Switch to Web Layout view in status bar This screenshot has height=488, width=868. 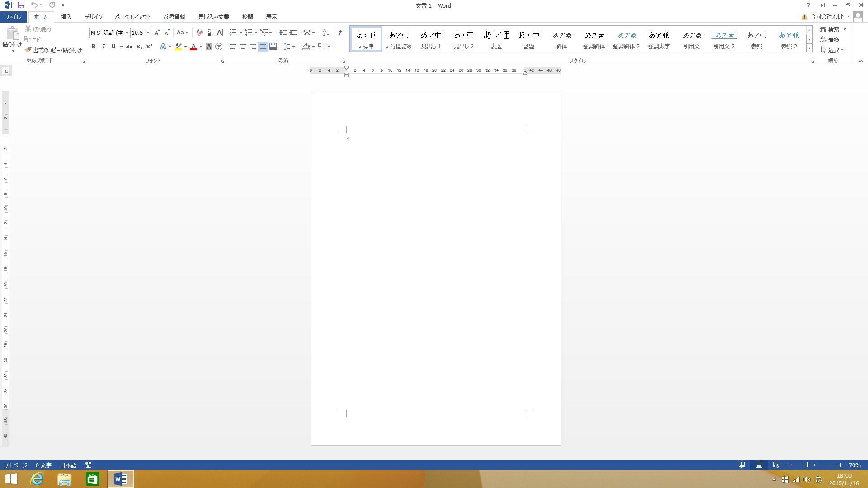coord(776,465)
